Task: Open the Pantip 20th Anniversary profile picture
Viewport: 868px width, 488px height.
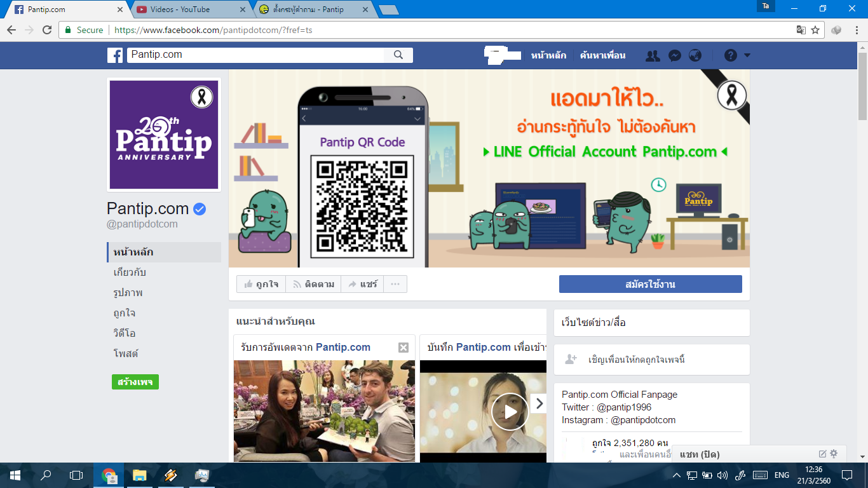Action: pyautogui.click(x=164, y=135)
